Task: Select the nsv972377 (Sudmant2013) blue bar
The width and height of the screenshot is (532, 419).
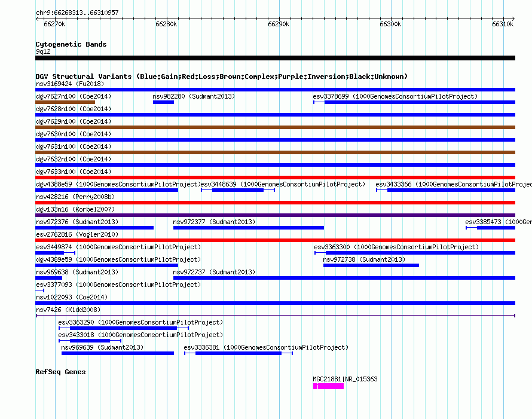Action: 248,228
